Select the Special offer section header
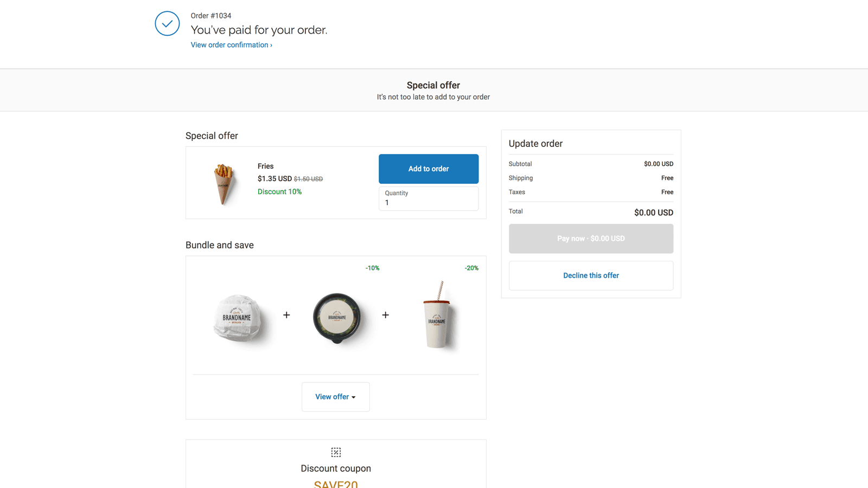Screen dimensions: 868x488 point(212,136)
